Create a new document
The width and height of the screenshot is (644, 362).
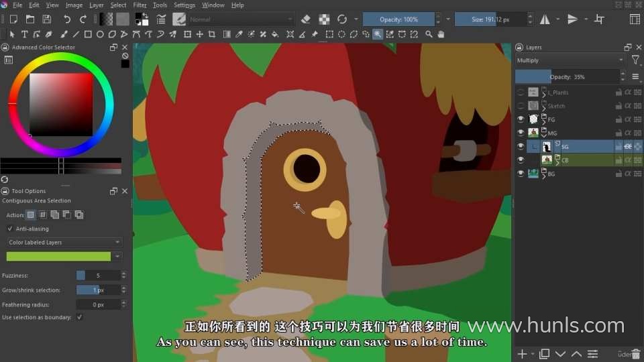click(13, 19)
